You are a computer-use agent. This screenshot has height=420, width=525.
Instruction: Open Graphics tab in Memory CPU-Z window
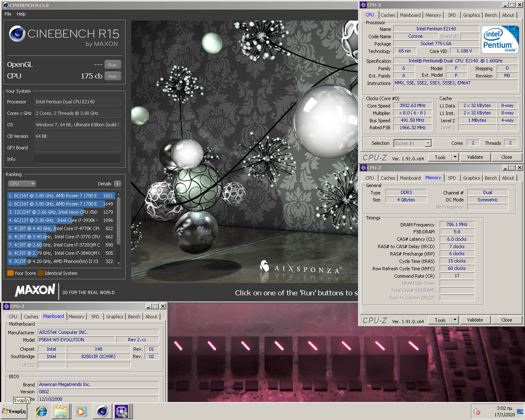471,178
